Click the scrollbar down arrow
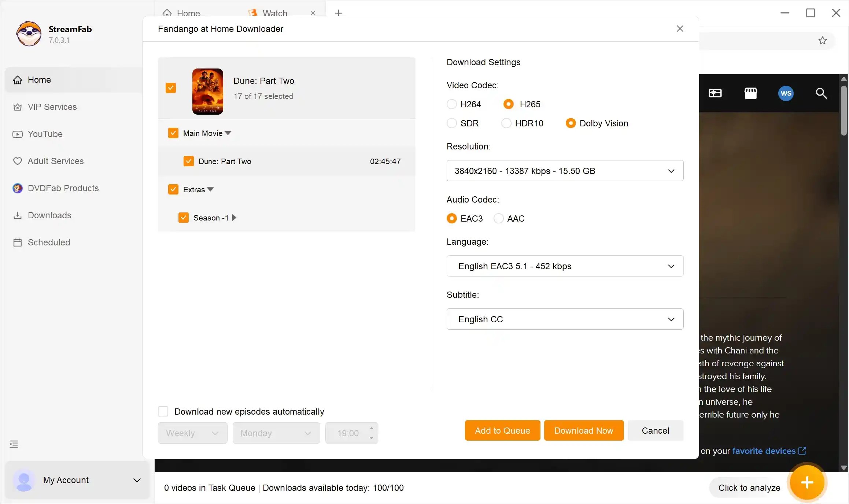This screenshot has height=504, width=849. click(x=844, y=467)
